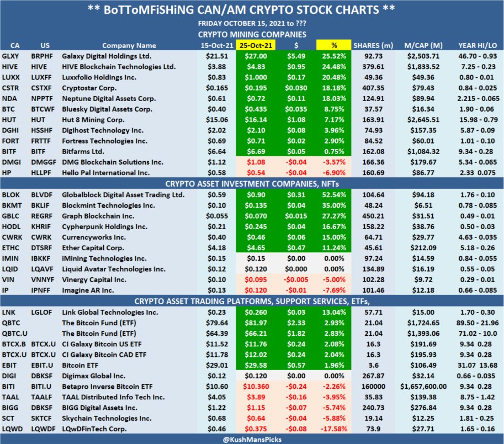Viewport: 504px width, 444px height.
Task: Select Graph Blockchain Inc. name
Action: tap(98, 216)
